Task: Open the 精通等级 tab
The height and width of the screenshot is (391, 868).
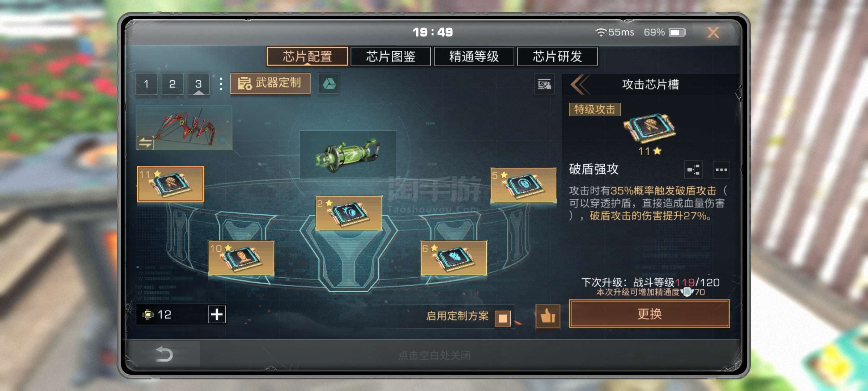Action: pyautogui.click(x=474, y=56)
